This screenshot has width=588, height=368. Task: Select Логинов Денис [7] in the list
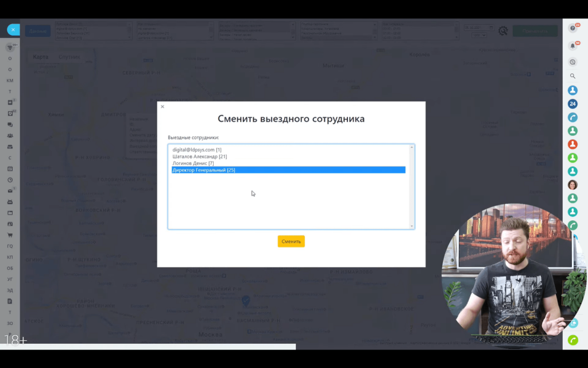pyautogui.click(x=288, y=163)
